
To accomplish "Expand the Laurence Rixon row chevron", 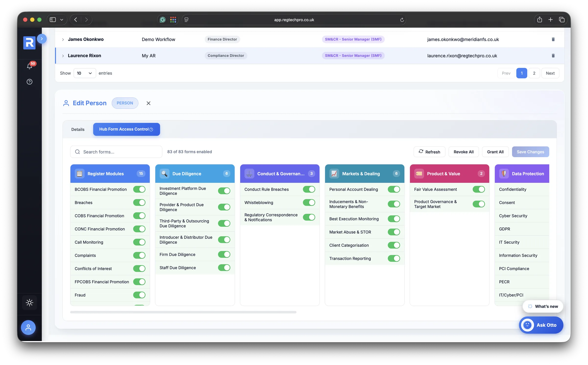I will (63, 56).
